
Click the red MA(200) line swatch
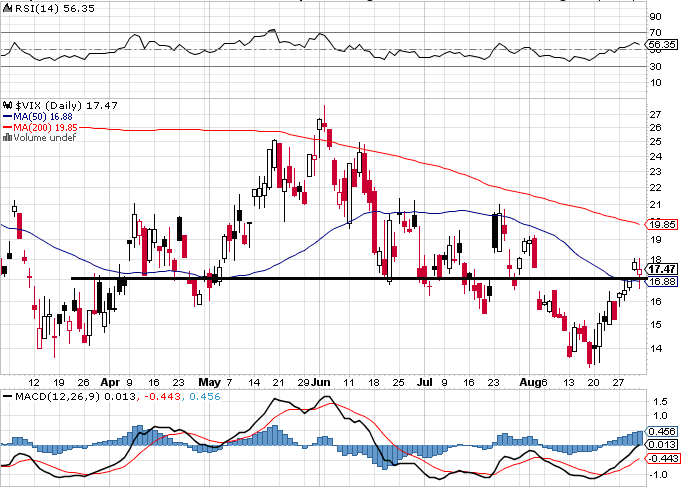pos(7,128)
